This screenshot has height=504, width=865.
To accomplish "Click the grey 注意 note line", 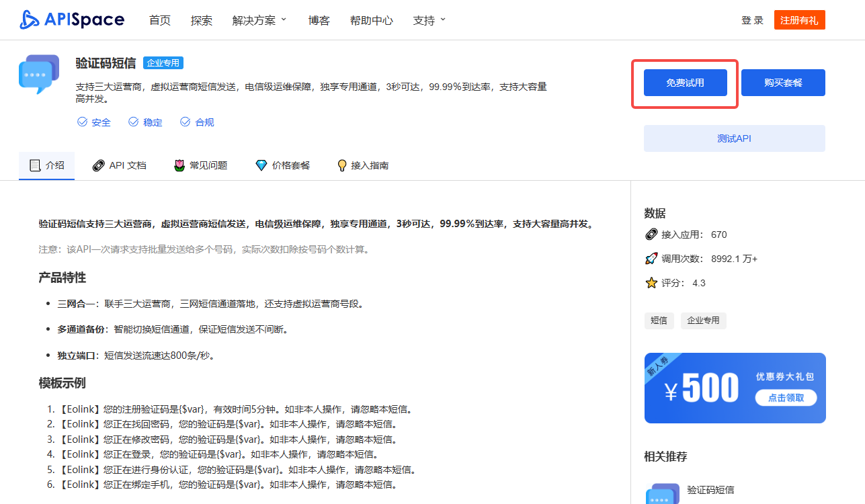I will [204, 249].
